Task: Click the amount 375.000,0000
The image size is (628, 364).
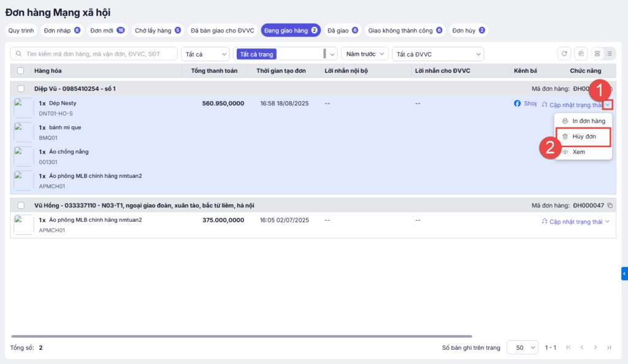Action: (x=223, y=220)
